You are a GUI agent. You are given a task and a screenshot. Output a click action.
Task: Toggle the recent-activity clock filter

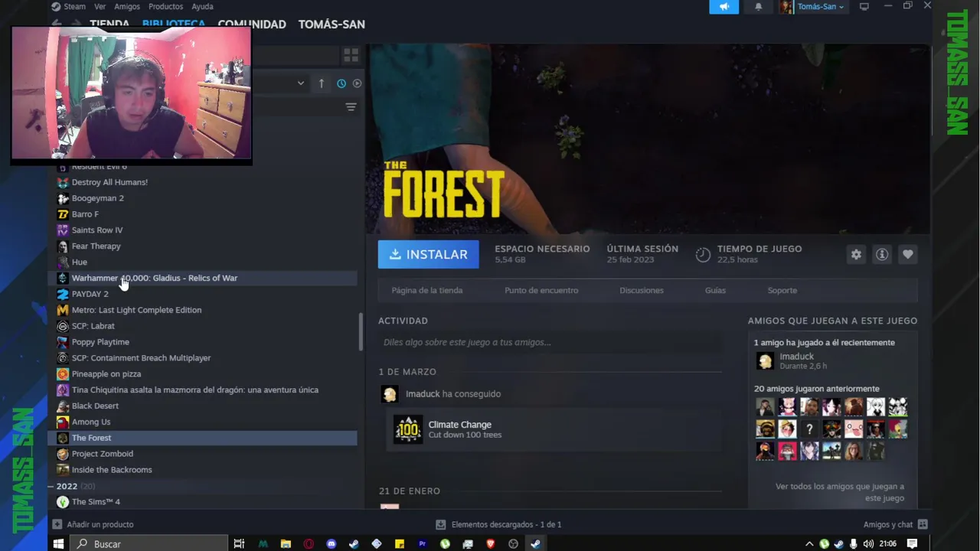[341, 83]
